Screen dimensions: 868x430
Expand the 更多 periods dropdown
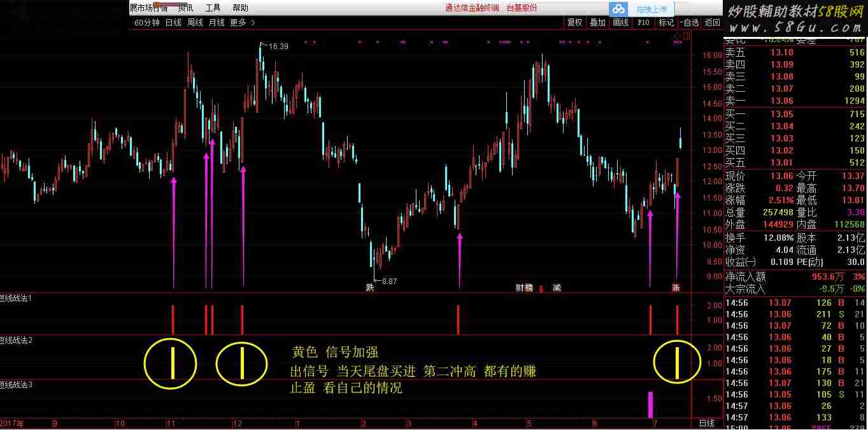coord(243,22)
